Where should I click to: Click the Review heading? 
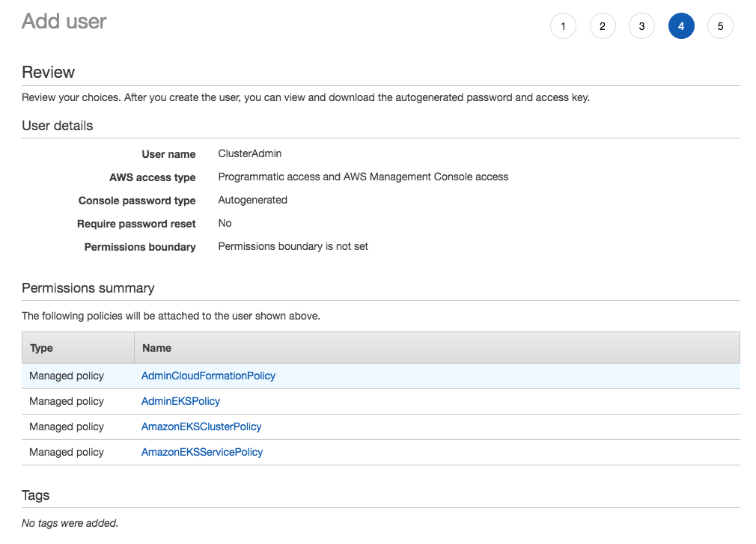pos(48,73)
